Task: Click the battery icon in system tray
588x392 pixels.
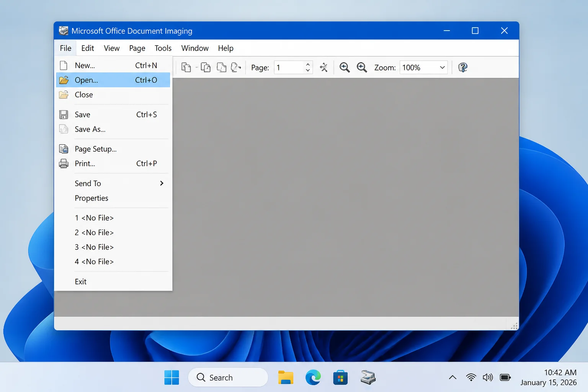Action: 505,377
